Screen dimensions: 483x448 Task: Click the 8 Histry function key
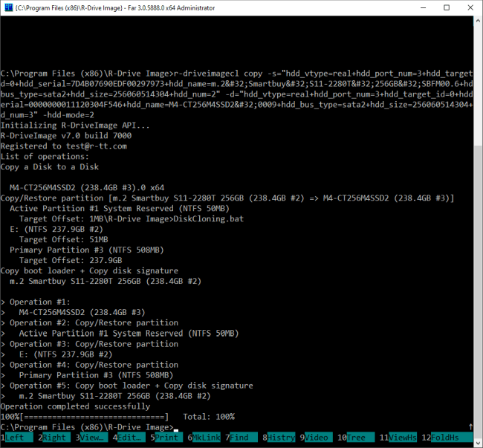279,437
